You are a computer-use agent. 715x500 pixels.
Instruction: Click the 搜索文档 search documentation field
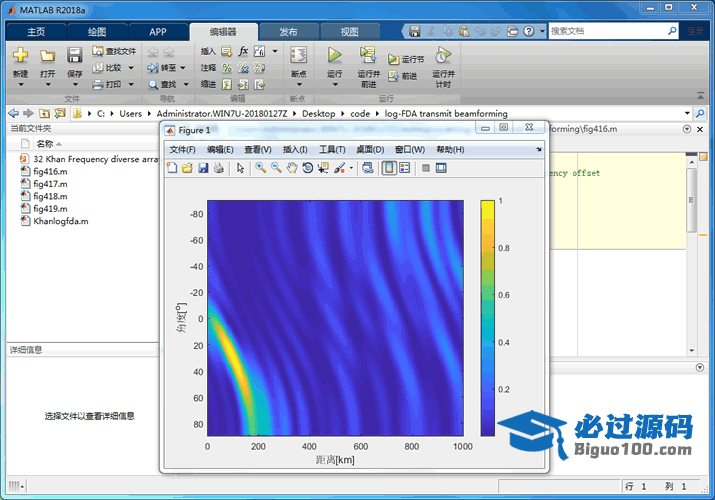point(613,31)
